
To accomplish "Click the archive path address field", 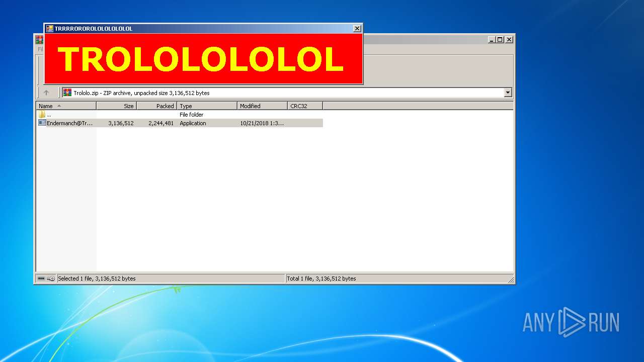I will (287, 93).
